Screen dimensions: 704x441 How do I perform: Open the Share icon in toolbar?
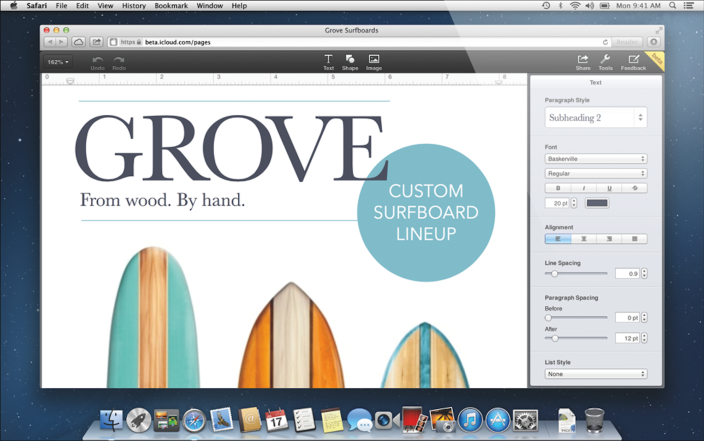pyautogui.click(x=583, y=62)
